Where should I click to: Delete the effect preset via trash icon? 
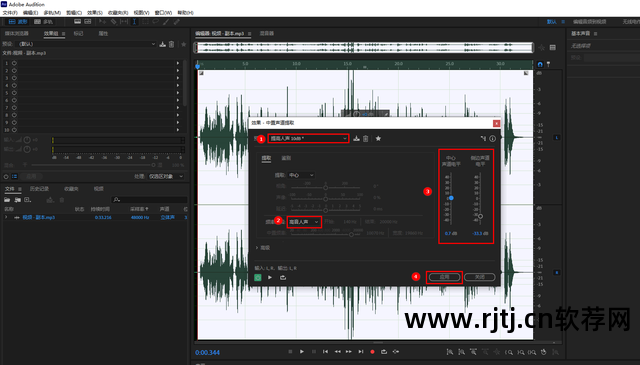366,138
